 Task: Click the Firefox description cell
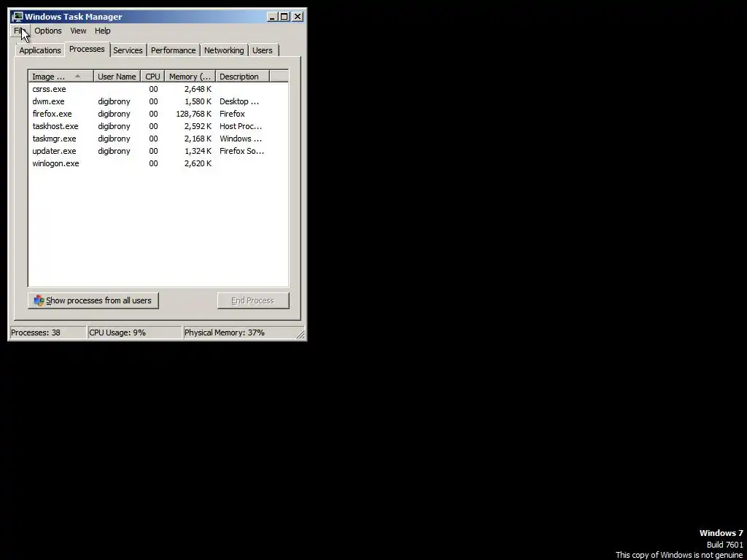(x=232, y=114)
